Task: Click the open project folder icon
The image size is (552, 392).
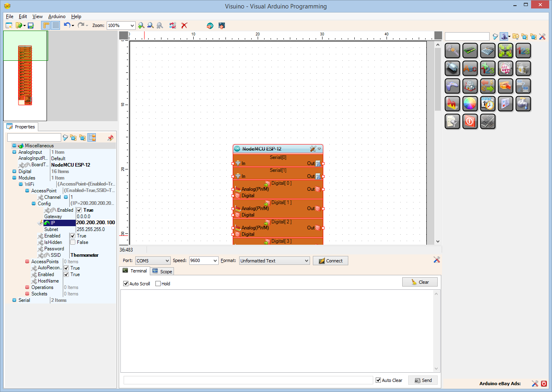Action: click(x=19, y=25)
